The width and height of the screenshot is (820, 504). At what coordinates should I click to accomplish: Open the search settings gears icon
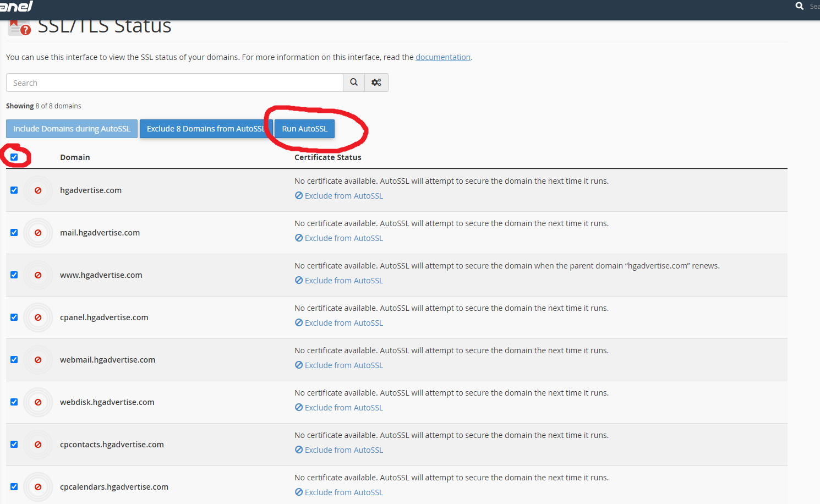(x=376, y=83)
